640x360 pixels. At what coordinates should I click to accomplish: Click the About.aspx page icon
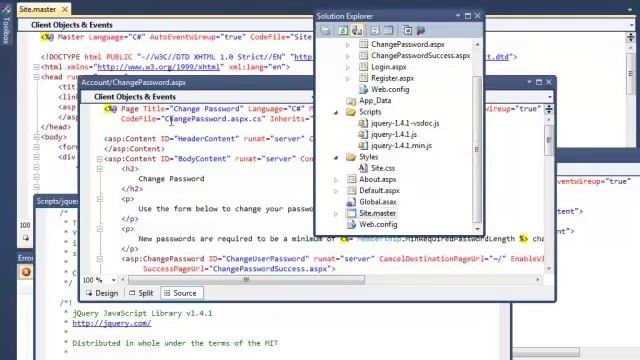coord(351,179)
